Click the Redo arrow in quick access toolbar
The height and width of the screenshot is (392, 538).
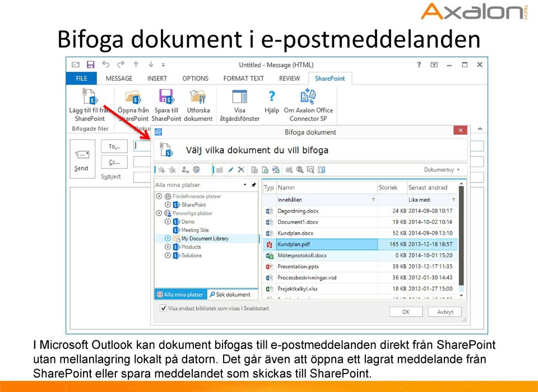coord(121,64)
